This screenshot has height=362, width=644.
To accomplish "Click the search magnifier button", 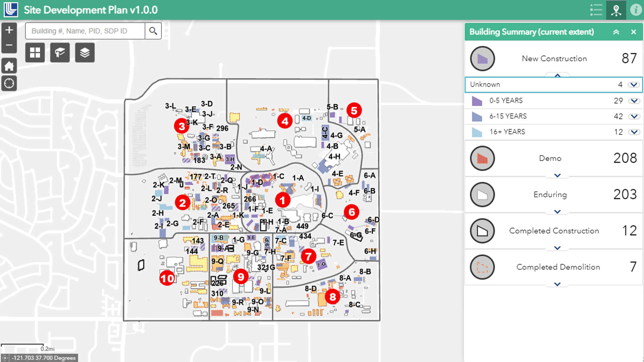I will pyautogui.click(x=153, y=31).
